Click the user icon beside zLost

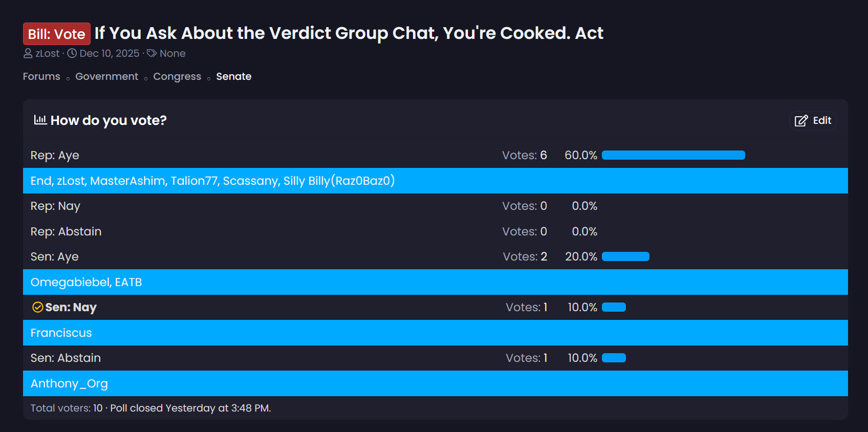pyautogui.click(x=28, y=53)
